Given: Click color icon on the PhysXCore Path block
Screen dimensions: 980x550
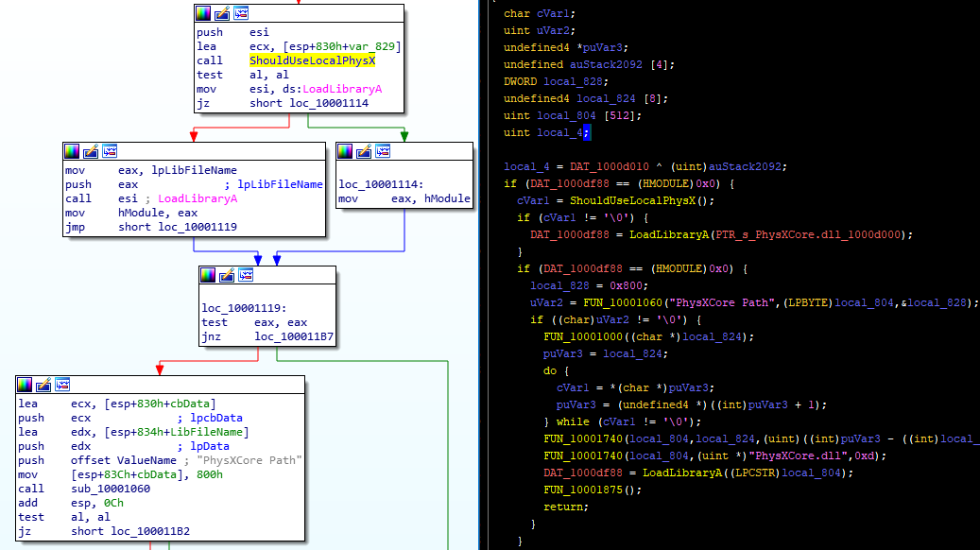Looking at the screenshot, I should pyautogui.click(x=25, y=384).
